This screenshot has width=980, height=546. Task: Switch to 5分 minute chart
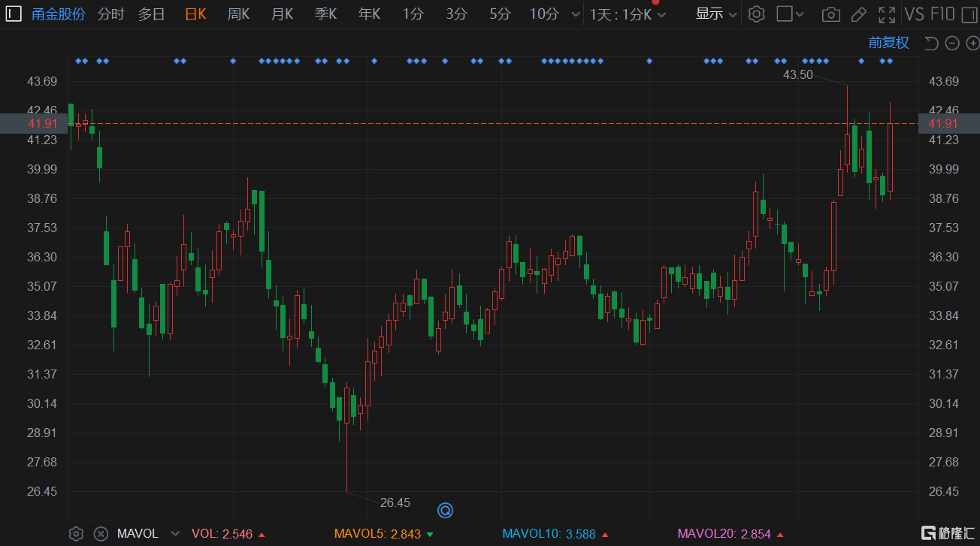click(x=500, y=14)
